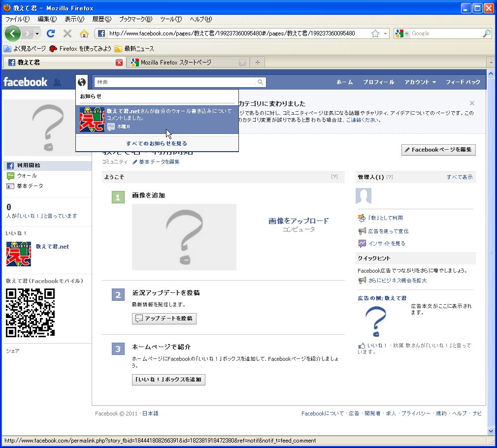The height and width of the screenshot is (448, 497).
Task: Open the ヘルプ(H) menu
Action: 200,19
